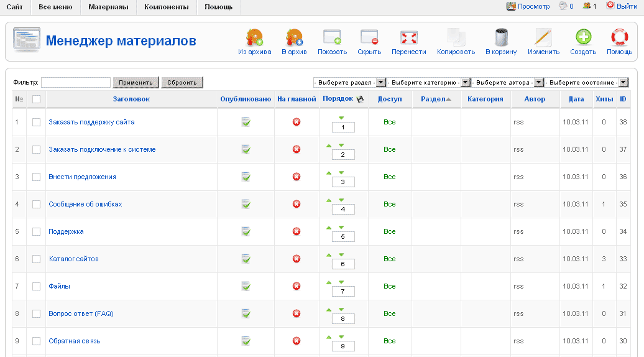The width and height of the screenshot is (644, 357).
Task: Toggle published status for 'Поддержка' row
Action: click(x=246, y=231)
